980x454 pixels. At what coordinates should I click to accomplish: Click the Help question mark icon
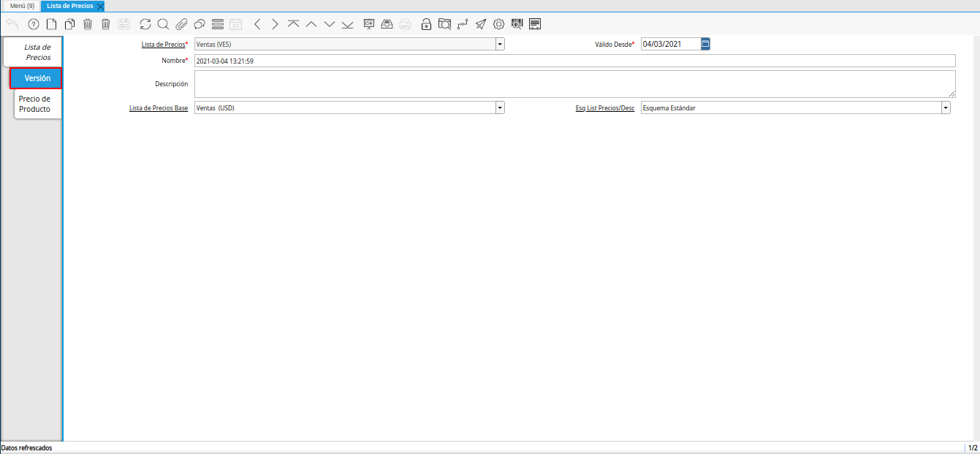pos(33,24)
